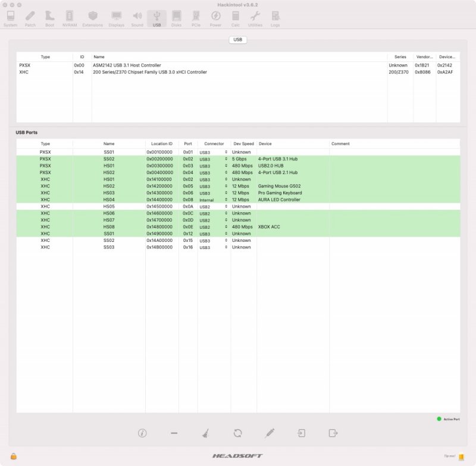Select the USB toolbar section
476x466 pixels.
[156, 19]
